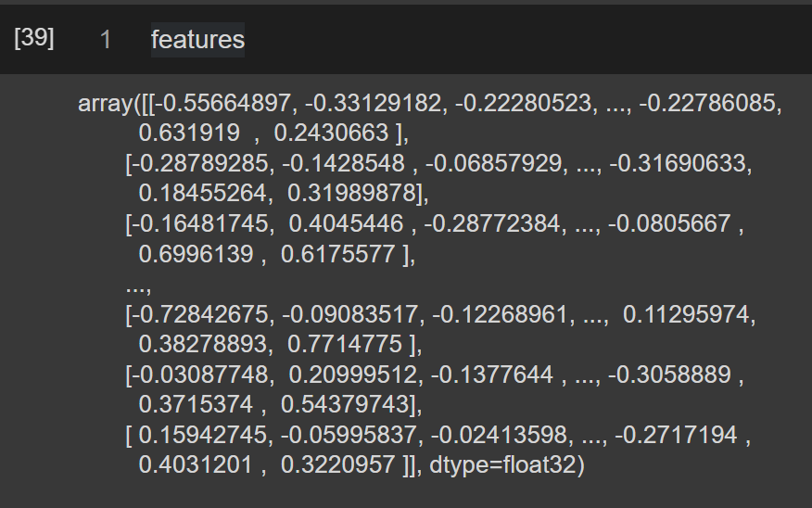Click the dtype=float32 text in the output
This screenshot has height=508, width=812.
503,464
